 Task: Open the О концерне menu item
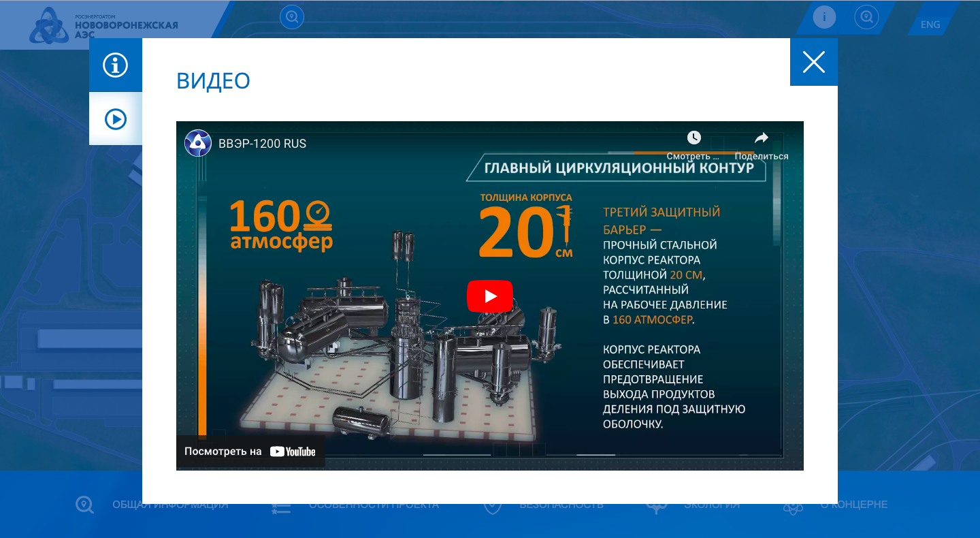point(853,505)
